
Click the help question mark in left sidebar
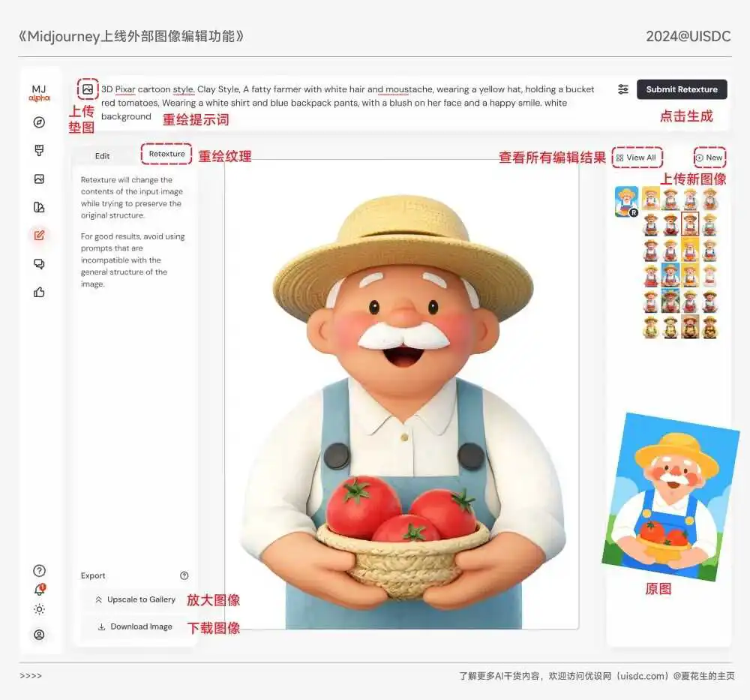(40, 571)
